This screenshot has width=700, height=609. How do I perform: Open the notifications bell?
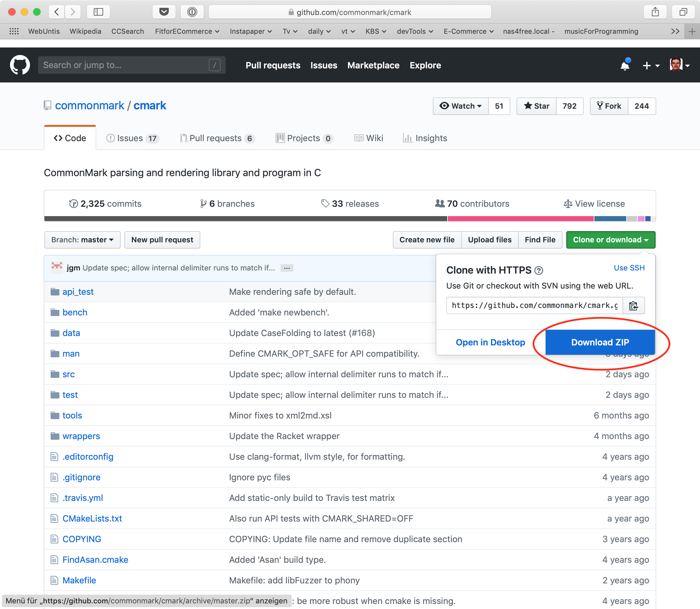(625, 65)
